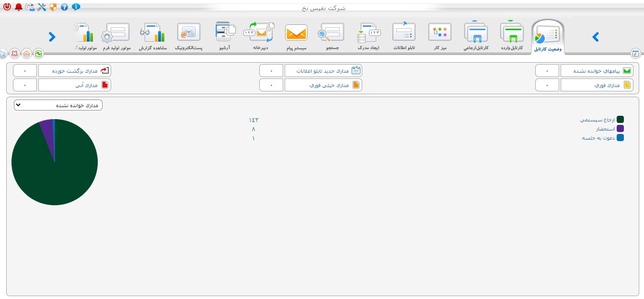Click مدارك خيلي فوري very urgent button

(323, 85)
